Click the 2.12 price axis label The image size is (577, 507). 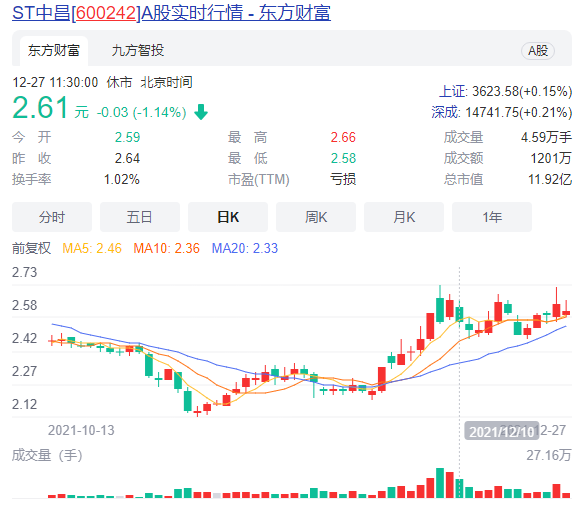[25, 404]
